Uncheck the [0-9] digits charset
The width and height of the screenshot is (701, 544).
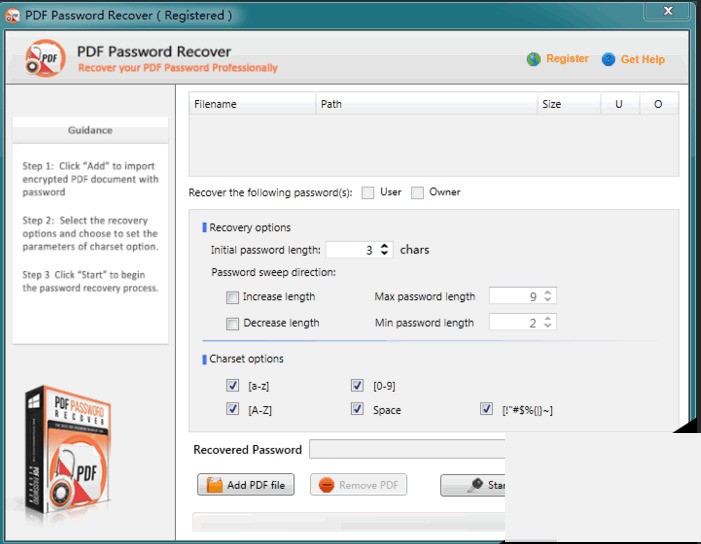point(357,385)
